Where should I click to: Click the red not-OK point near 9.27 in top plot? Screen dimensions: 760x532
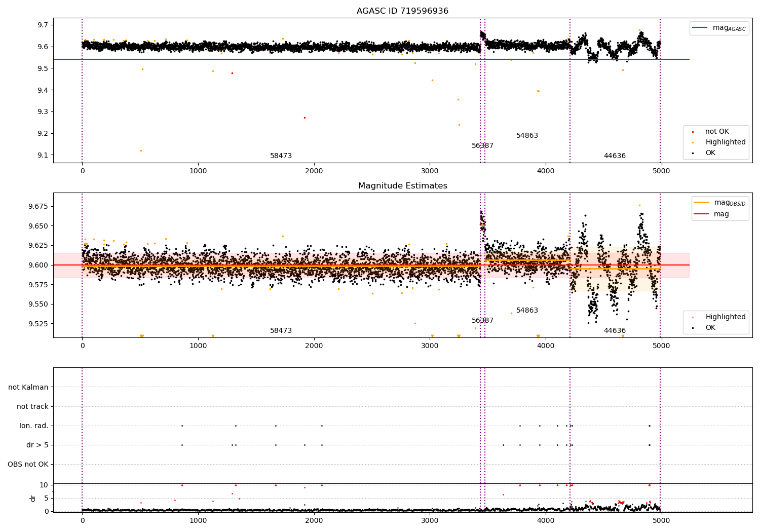click(x=305, y=118)
